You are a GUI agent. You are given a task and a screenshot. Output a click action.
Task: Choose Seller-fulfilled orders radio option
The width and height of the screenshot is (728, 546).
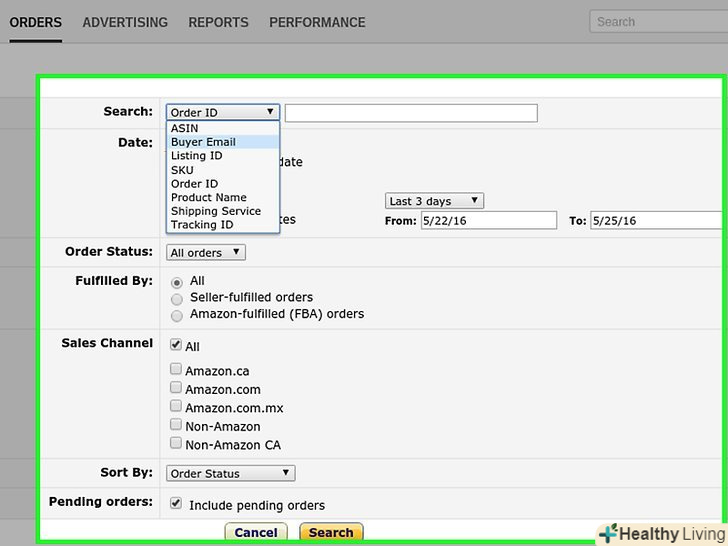pos(177,298)
